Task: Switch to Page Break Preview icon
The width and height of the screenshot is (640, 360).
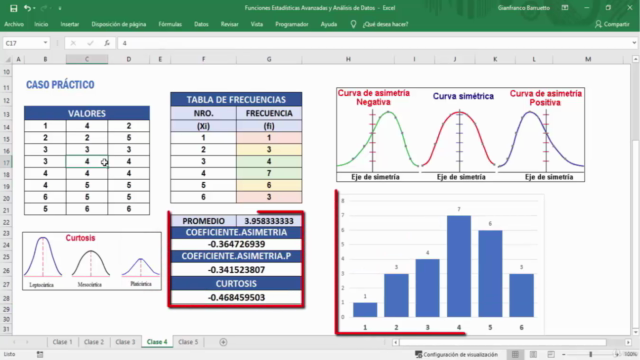Action: 551,354
